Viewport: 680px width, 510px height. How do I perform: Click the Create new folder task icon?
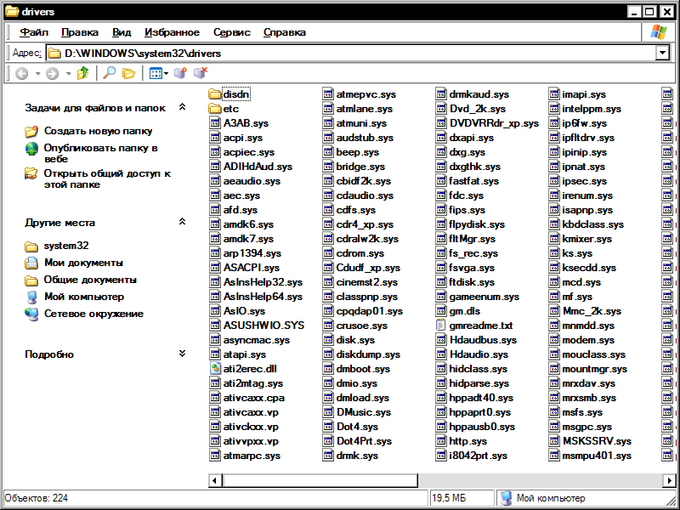[x=31, y=131]
